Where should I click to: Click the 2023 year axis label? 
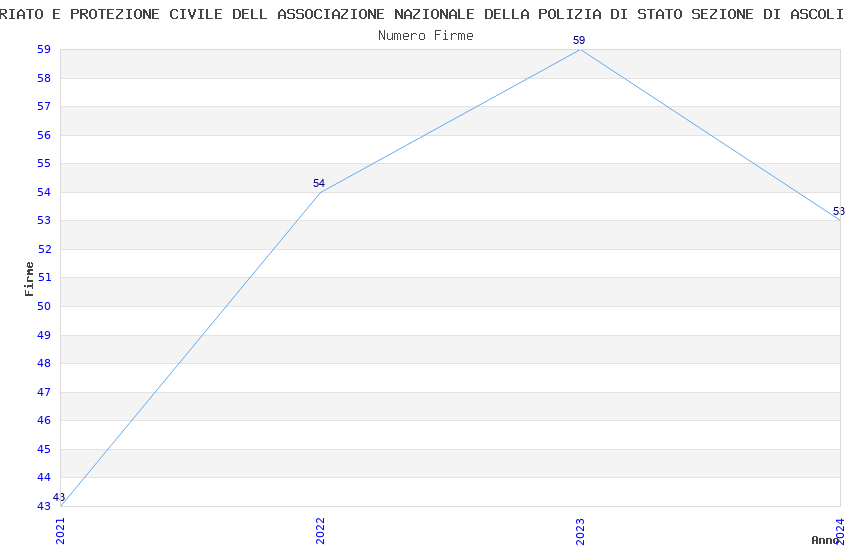tap(580, 530)
